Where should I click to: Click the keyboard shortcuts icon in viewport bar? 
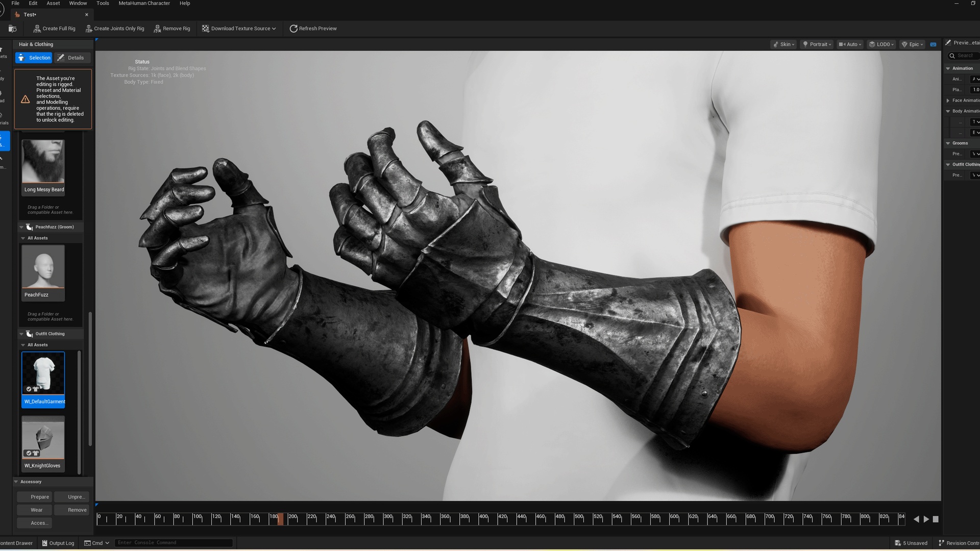point(933,44)
